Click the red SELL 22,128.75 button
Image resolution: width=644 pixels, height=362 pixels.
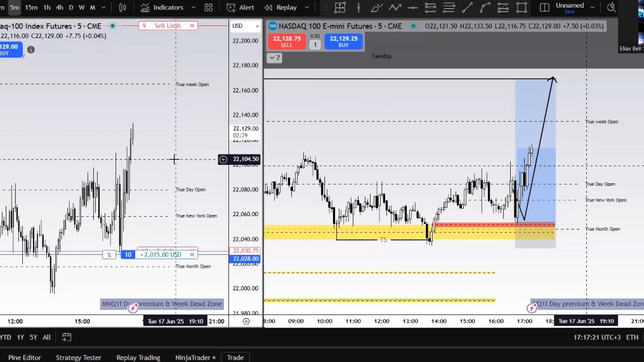(287, 41)
